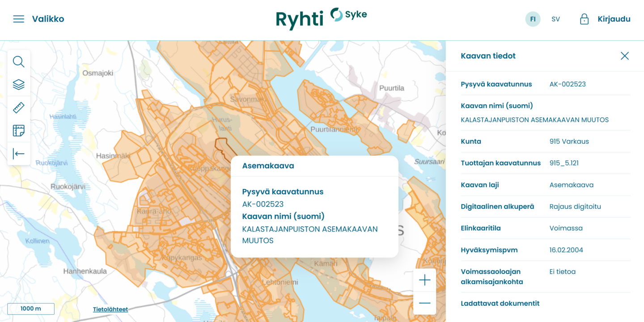
Task: Click the Ryhti logo
Action: point(299,20)
